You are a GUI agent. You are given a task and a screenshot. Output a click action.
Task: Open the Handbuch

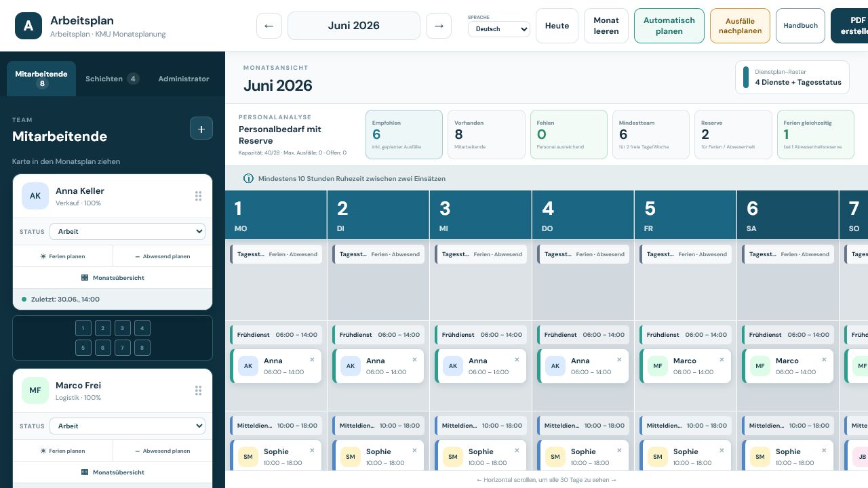(x=800, y=26)
